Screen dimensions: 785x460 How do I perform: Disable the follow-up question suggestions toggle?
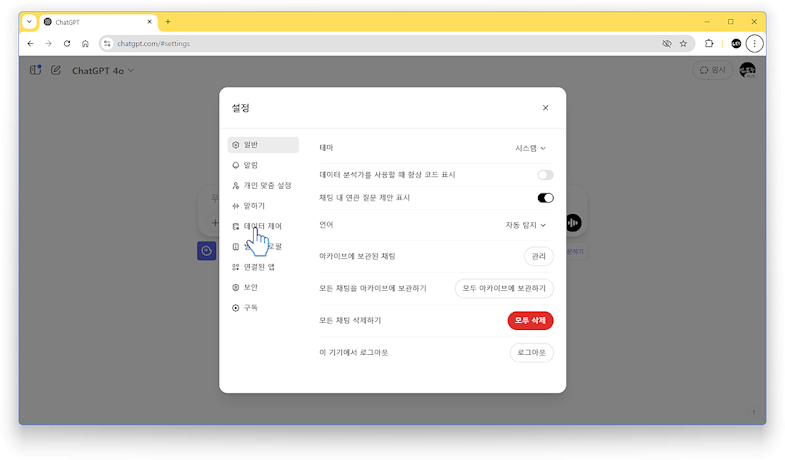coord(545,198)
